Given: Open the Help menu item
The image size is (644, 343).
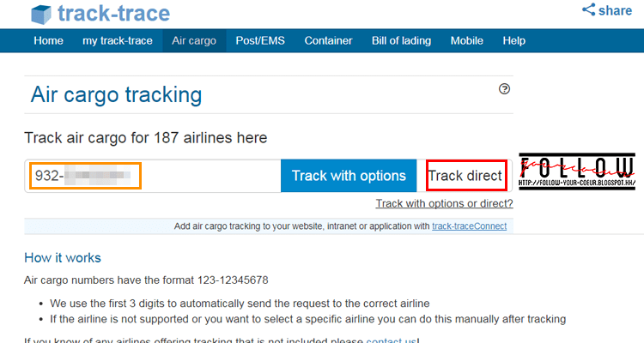Looking at the screenshot, I should coord(514,40).
